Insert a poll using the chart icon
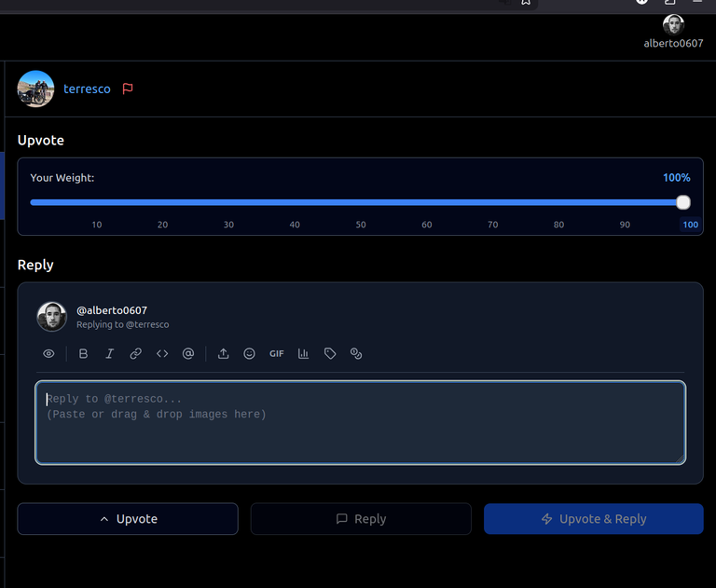The image size is (716, 588). tap(303, 354)
